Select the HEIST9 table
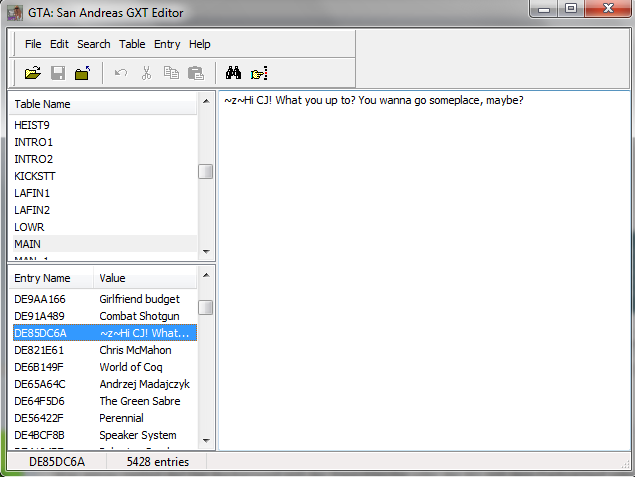 point(105,125)
